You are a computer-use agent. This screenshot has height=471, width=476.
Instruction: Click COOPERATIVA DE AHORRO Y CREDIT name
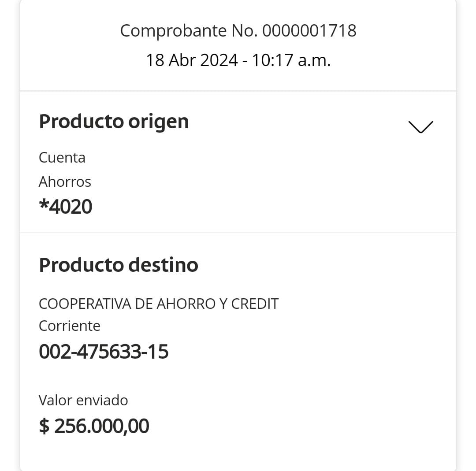[158, 304]
